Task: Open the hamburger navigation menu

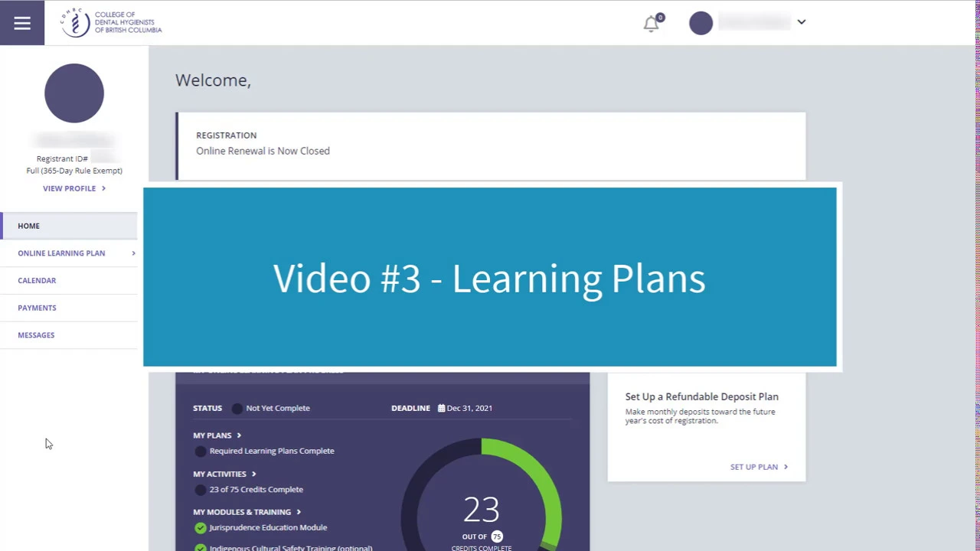Action: tap(22, 23)
